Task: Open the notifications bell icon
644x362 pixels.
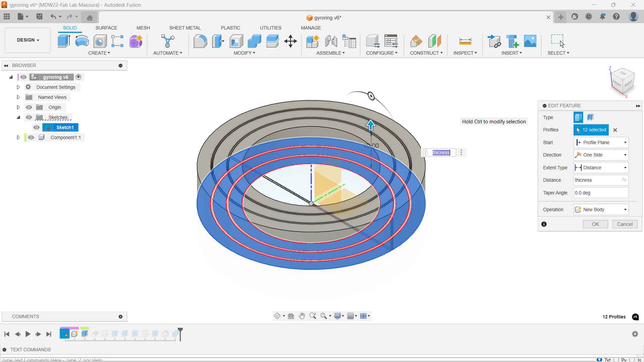Action: 602,16
